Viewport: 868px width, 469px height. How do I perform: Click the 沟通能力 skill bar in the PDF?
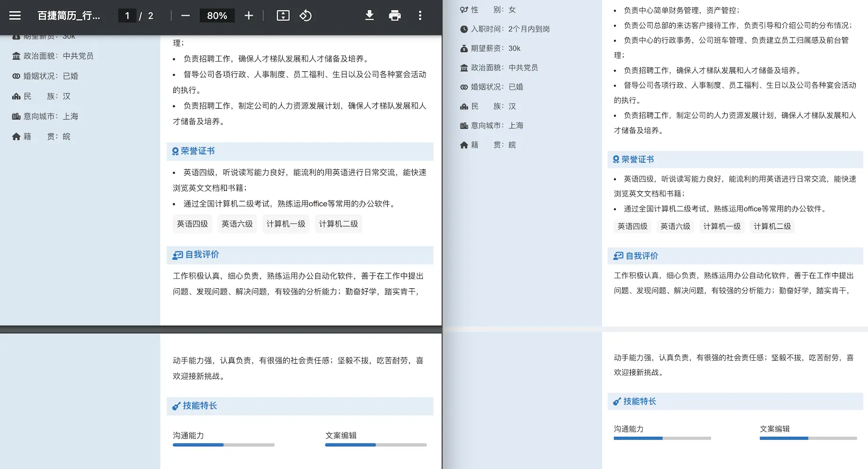(224, 445)
